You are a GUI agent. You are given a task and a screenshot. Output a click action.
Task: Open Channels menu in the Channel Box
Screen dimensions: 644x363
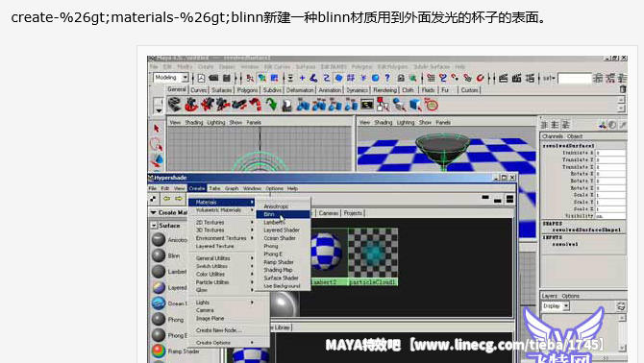[553, 136]
